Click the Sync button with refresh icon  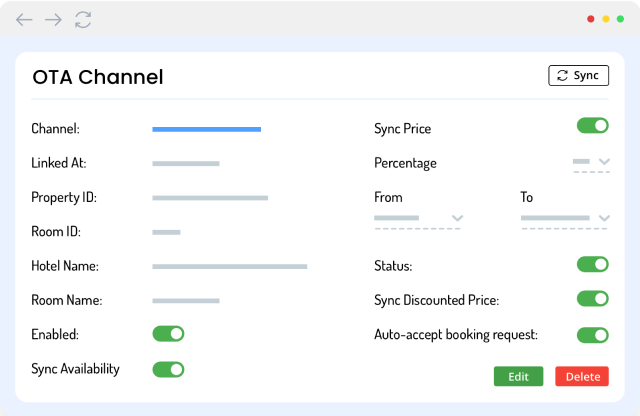coord(578,75)
